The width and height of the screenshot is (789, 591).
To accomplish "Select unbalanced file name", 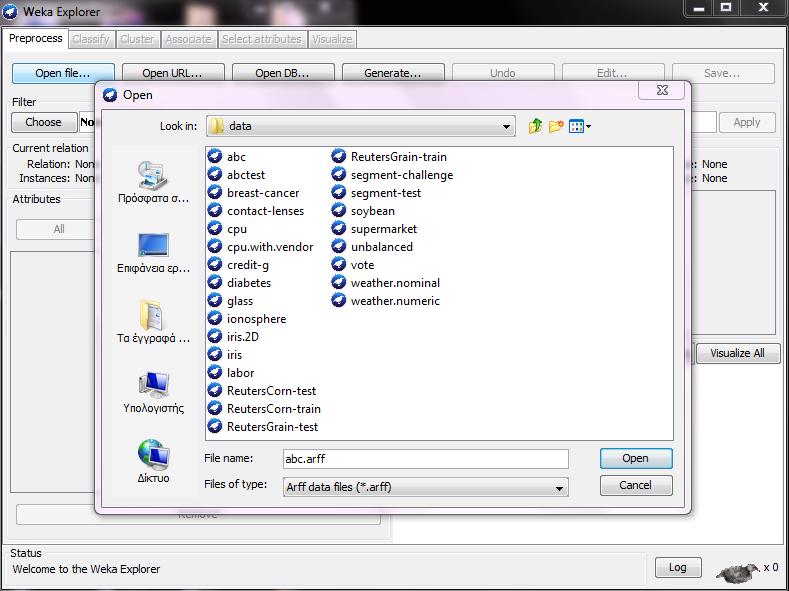I will coord(382,247).
